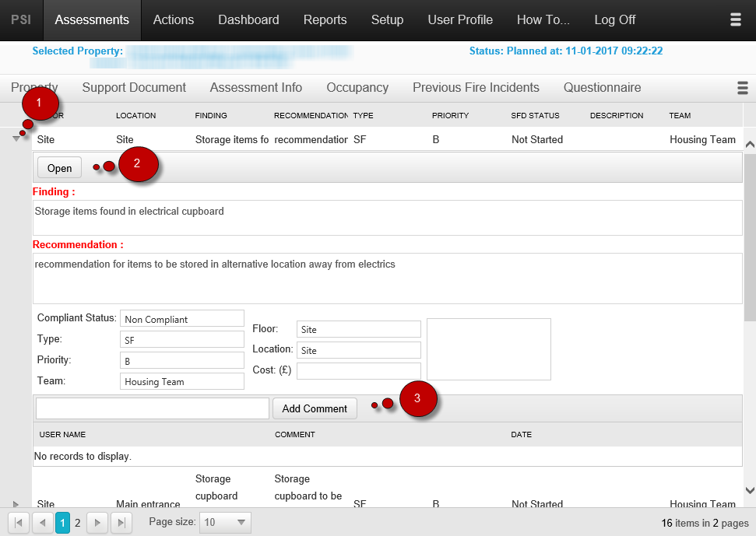
Task: Expand the Main entrance row
Action: [x=16, y=504]
